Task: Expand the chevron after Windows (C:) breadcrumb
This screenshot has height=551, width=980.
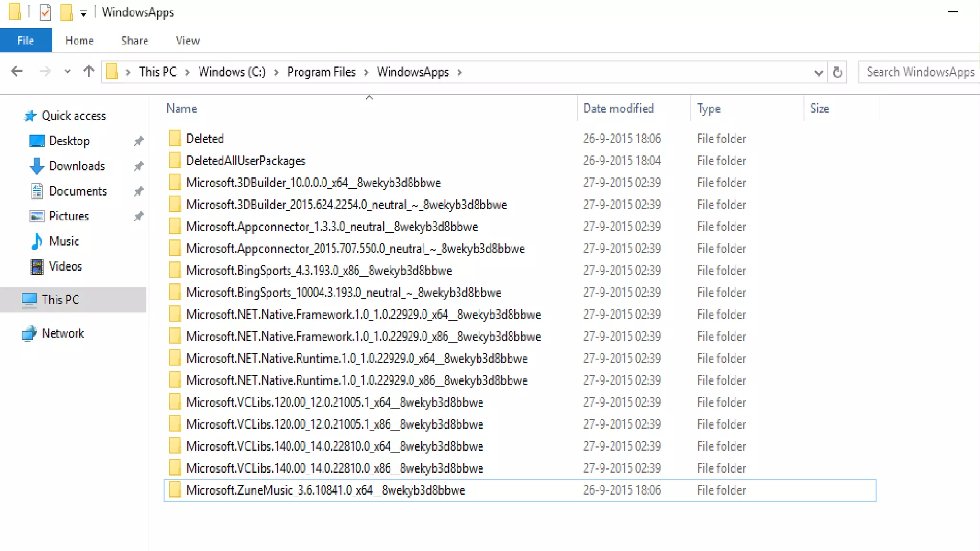Action: coord(276,72)
